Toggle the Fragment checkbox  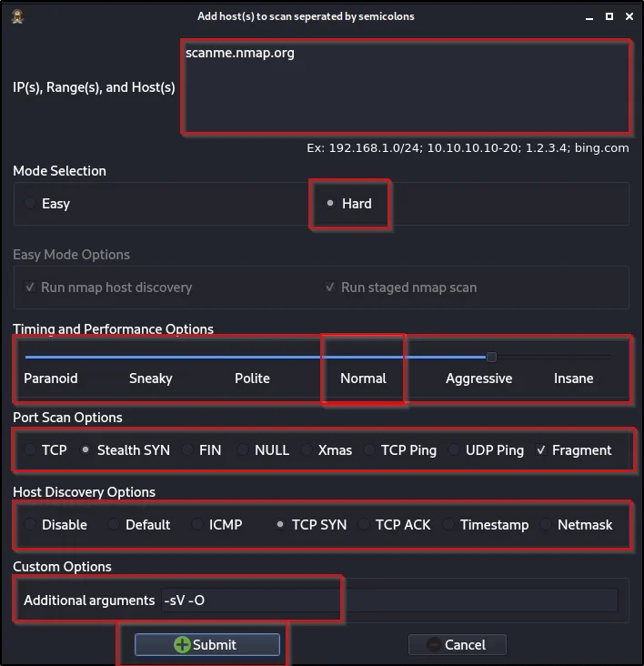[x=541, y=450]
